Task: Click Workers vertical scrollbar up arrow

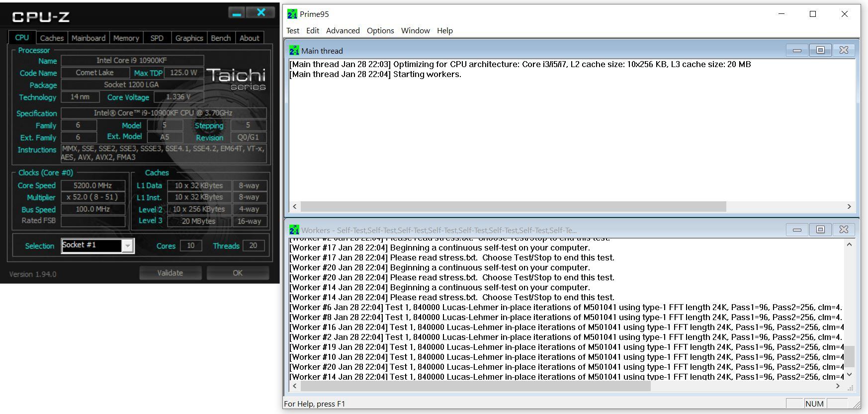Action: pos(850,244)
